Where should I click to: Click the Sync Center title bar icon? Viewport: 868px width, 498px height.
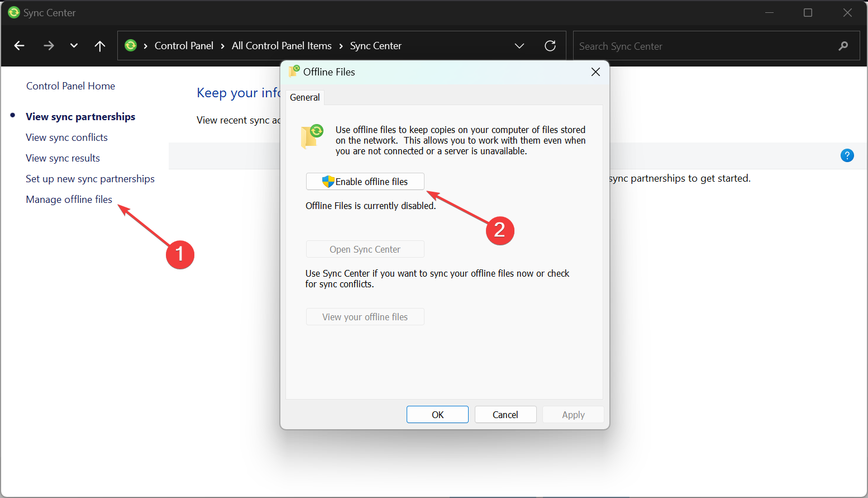pos(14,12)
